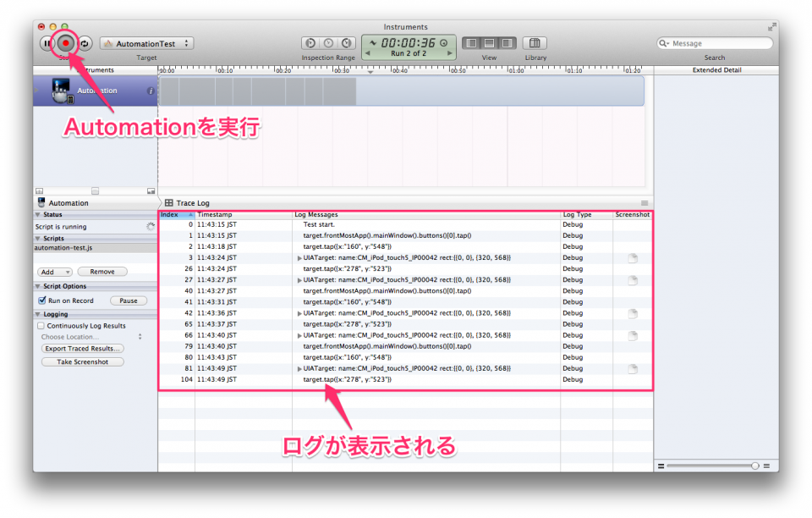Collapse the Logging section
This screenshot has width=812, height=518.
click(38, 314)
